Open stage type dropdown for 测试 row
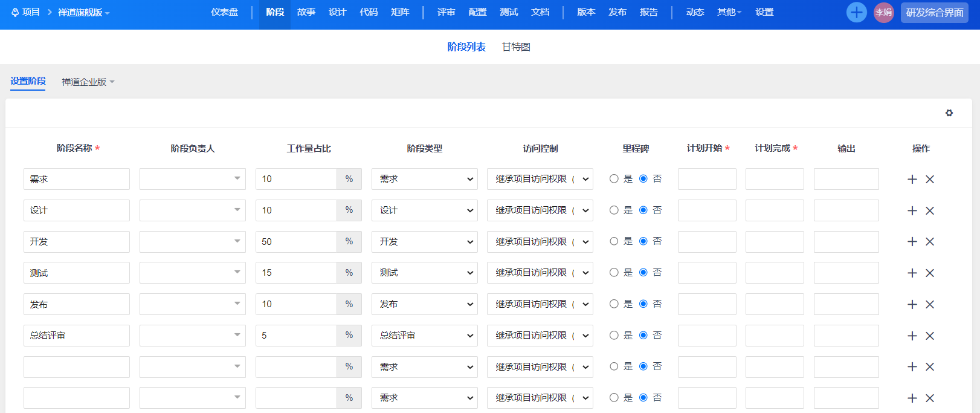Image resolution: width=980 pixels, height=413 pixels. 424,273
